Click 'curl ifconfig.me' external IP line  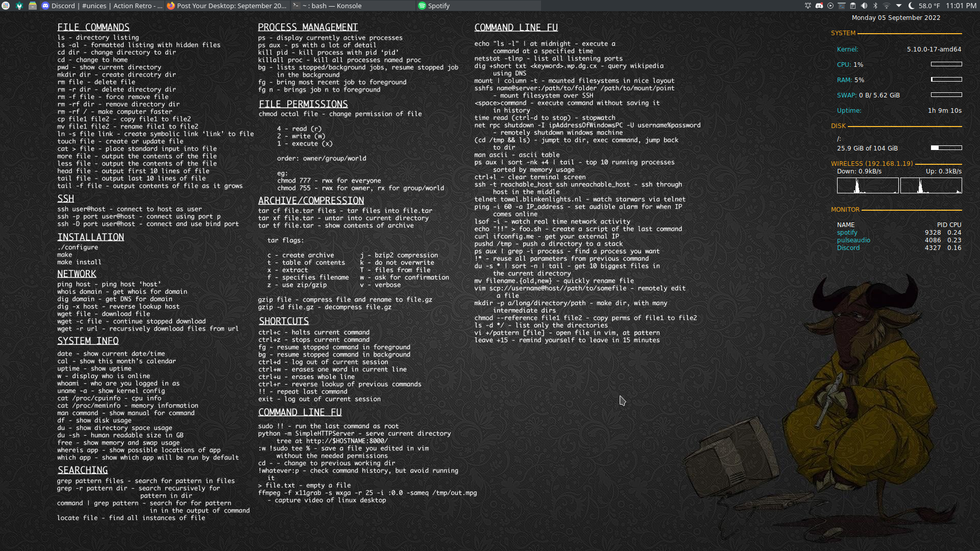click(x=547, y=237)
